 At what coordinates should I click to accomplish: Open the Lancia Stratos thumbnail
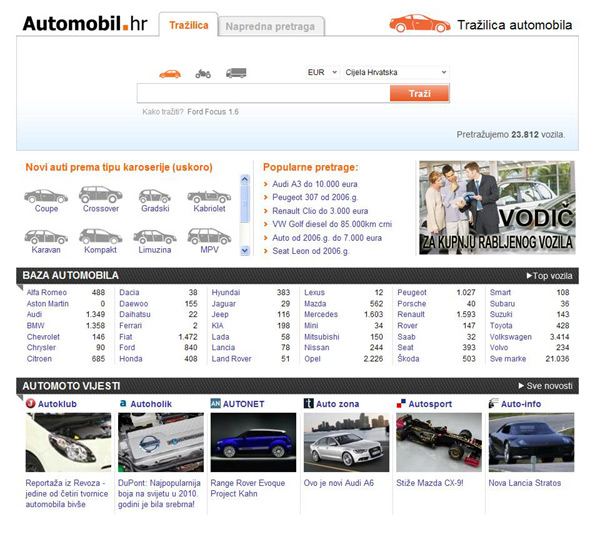pyautogui.click(x=532, y=442)
